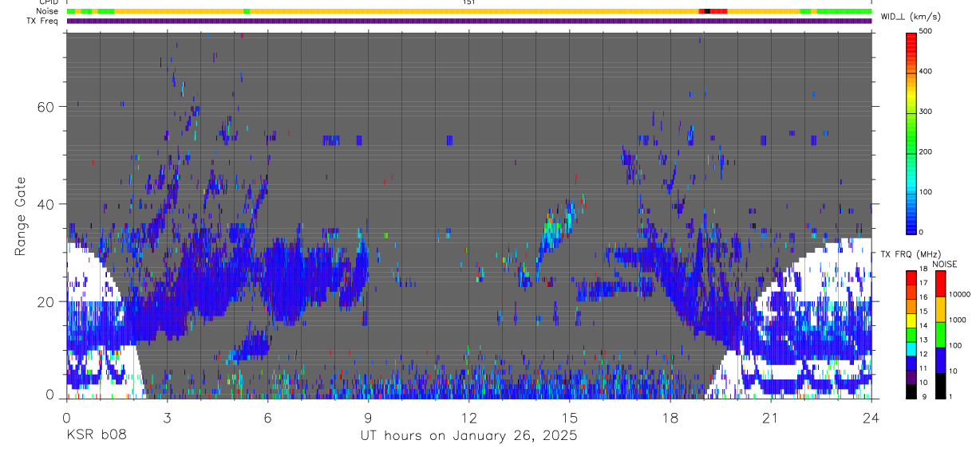Click the x-axis tick label 6
The height and width of the screenshot is (452, 980).
[x=267, y=418]
